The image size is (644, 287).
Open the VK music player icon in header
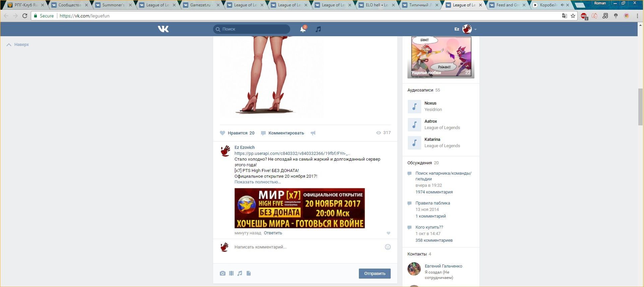tap(318, 29)
